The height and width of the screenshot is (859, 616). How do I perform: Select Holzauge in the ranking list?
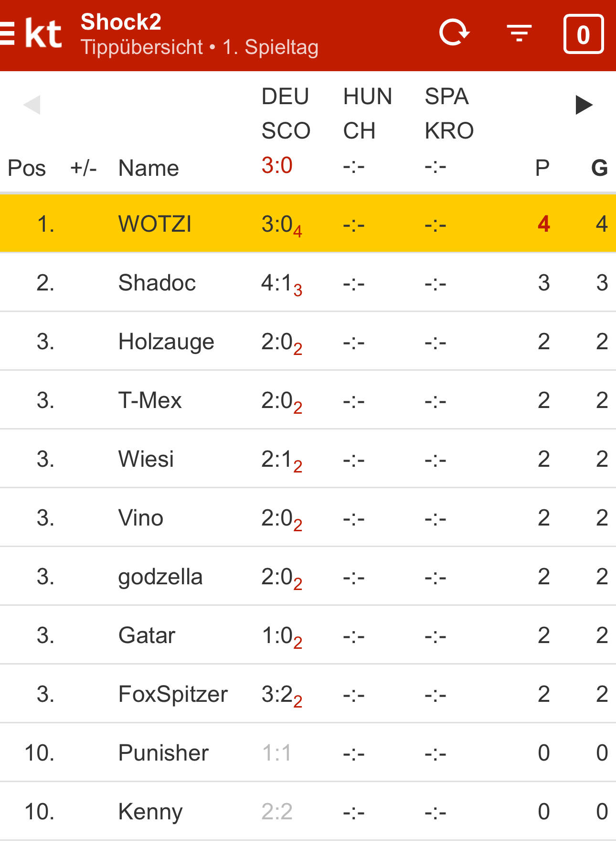(x=166, y=342)
